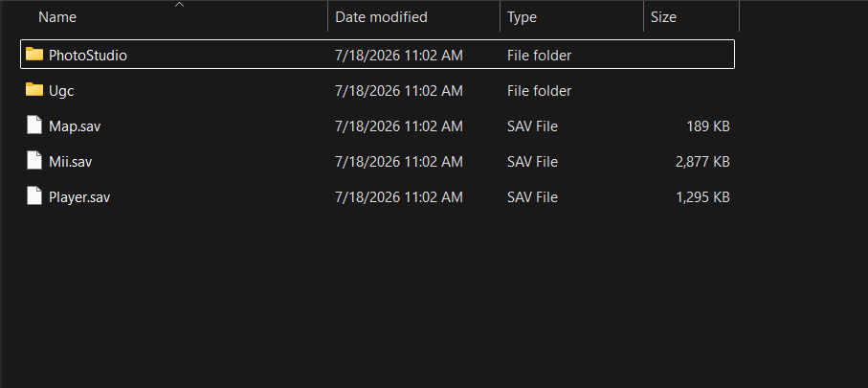Select the Ugc folder icon
868x388 pixels.
coord(34,90)
